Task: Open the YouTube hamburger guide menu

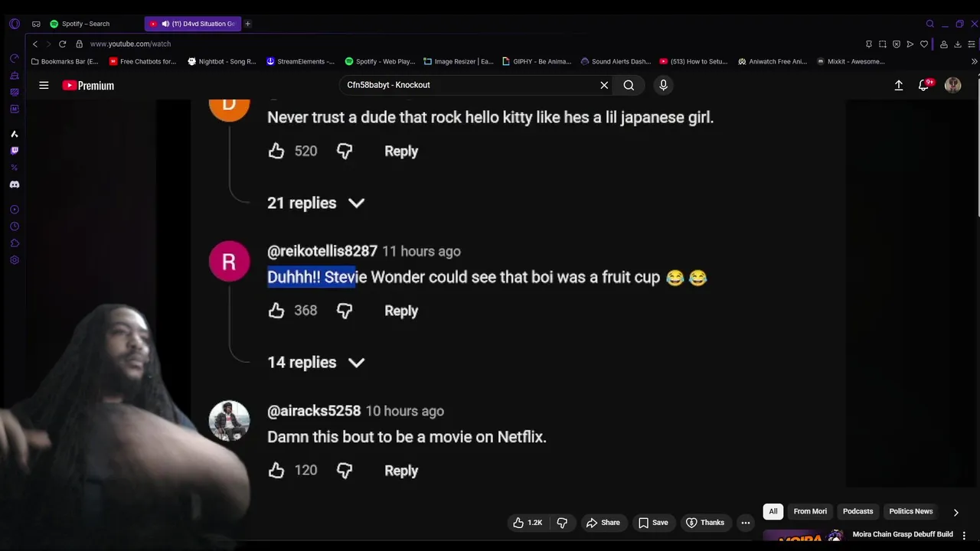Action: [44, 86]
